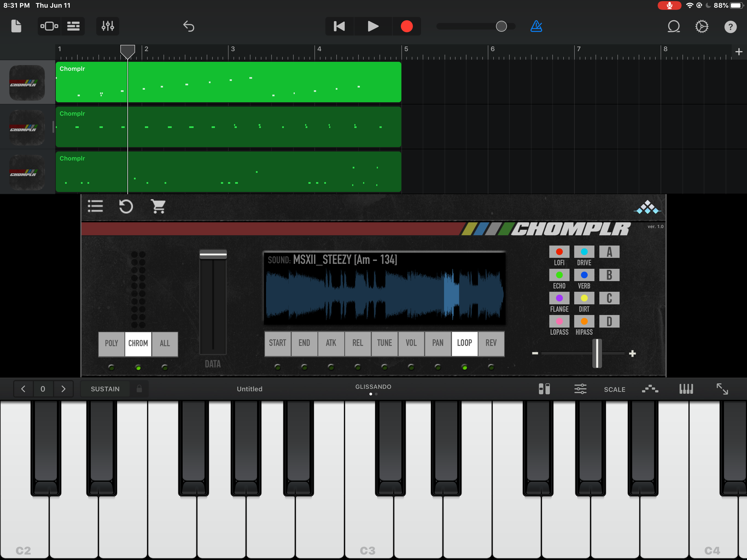Open the Loop Browser

pos(673,26)
